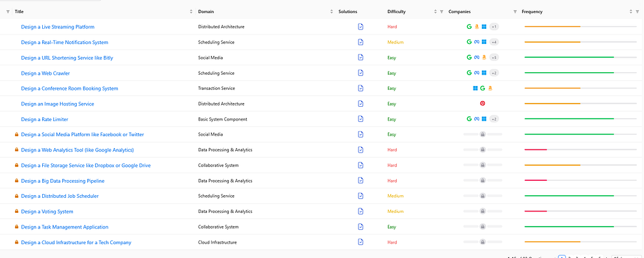The width and height of the screenshot is (644, 258).
Task: Toggle sort arrows on Difficulty column
Action: point(435,12)
